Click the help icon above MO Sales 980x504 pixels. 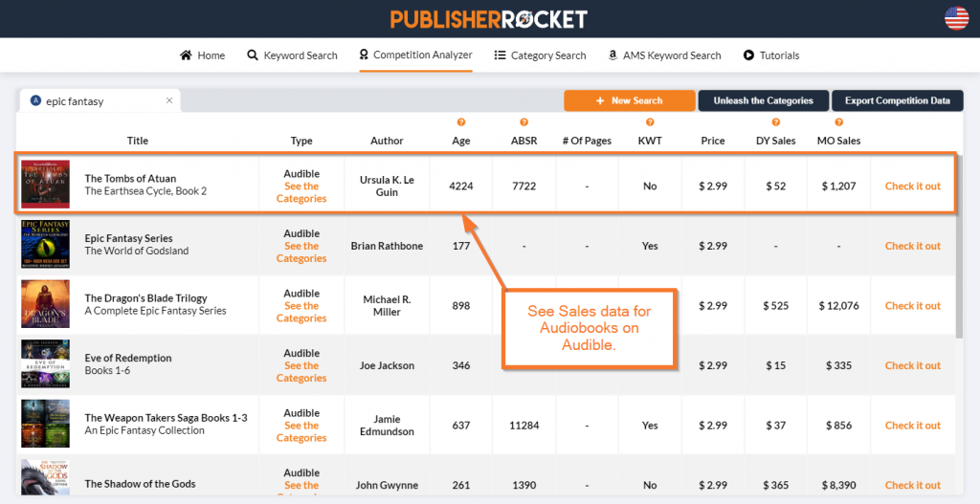point(838,122)
